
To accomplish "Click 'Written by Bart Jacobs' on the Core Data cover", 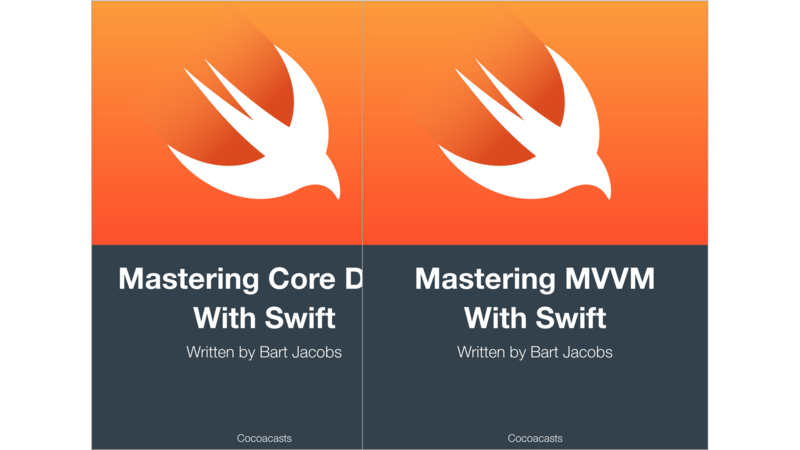I will [264, 353].
